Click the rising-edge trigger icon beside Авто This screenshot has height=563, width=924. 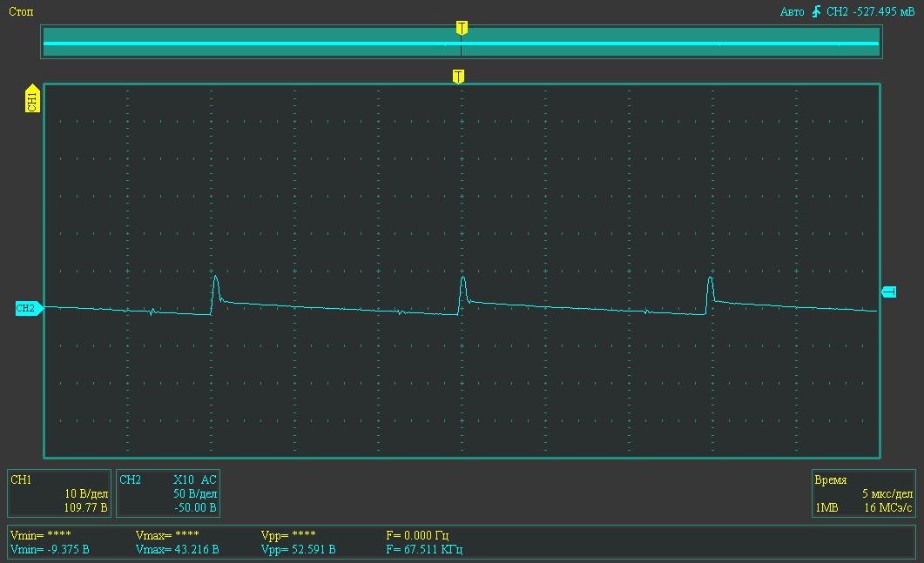[x=816, y=12]
